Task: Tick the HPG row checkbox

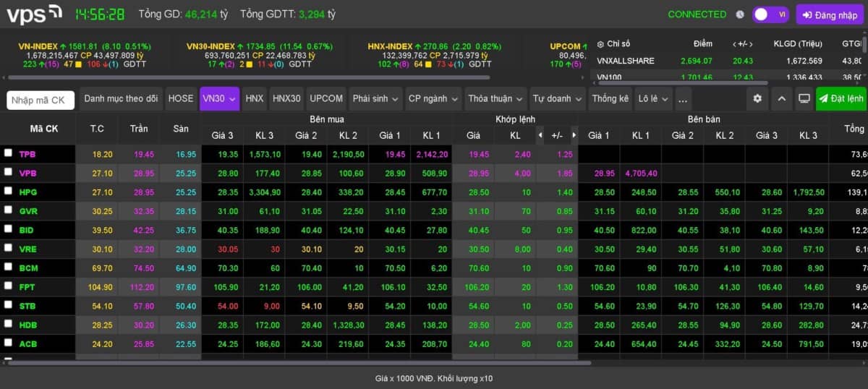Action: (x=9, y=192)
